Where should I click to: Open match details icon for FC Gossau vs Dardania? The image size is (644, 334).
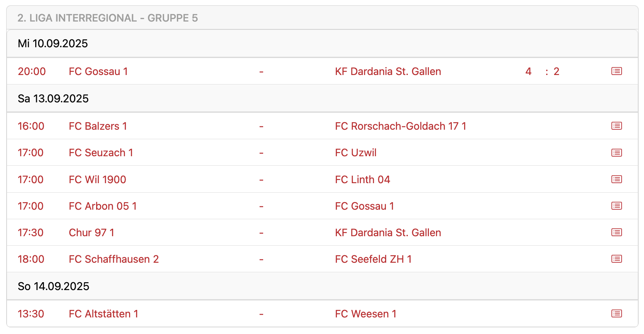(x=616, y=71)
